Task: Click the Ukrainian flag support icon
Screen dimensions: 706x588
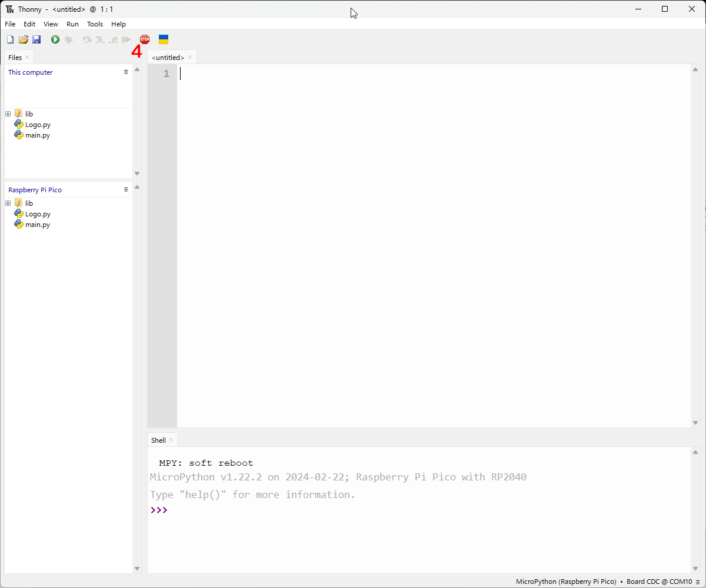Action: point(163,39)
